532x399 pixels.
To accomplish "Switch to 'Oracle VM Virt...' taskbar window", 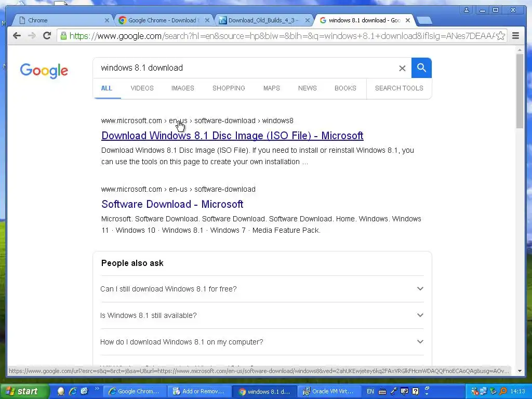I will [329, 391].
